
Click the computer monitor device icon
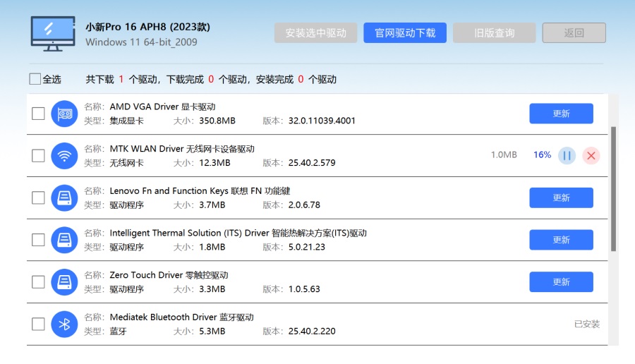[x=53, y=34]
